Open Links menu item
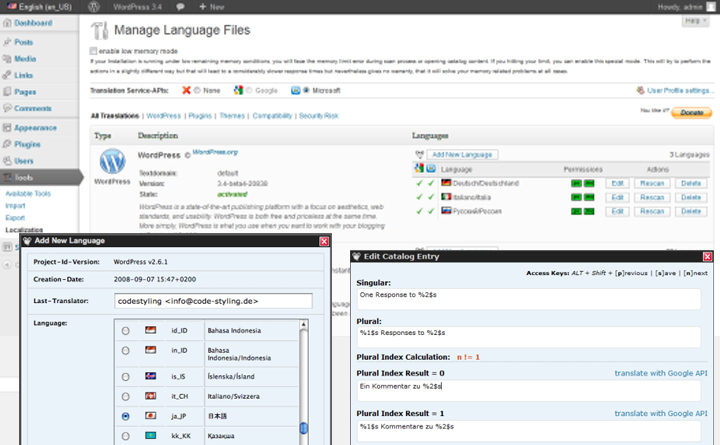The height and width of the screenshot is (445, 720). pyautogui.click(x=23, y=75)
